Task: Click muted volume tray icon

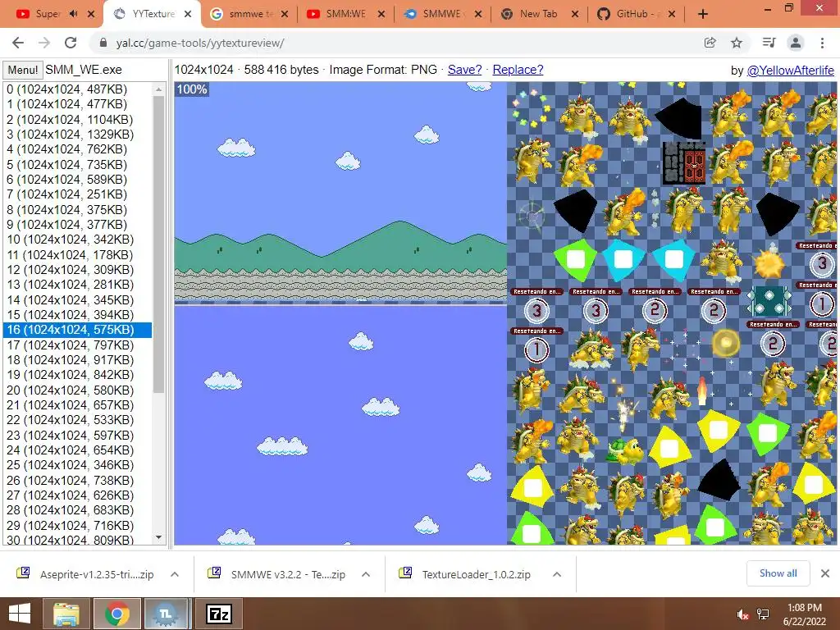Action: tap(743, 614)
